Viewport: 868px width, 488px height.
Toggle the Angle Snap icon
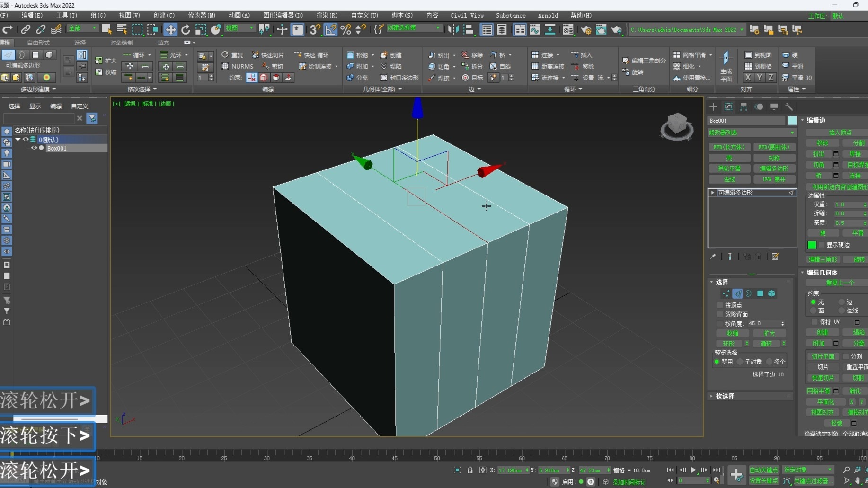tap(330, 29)
